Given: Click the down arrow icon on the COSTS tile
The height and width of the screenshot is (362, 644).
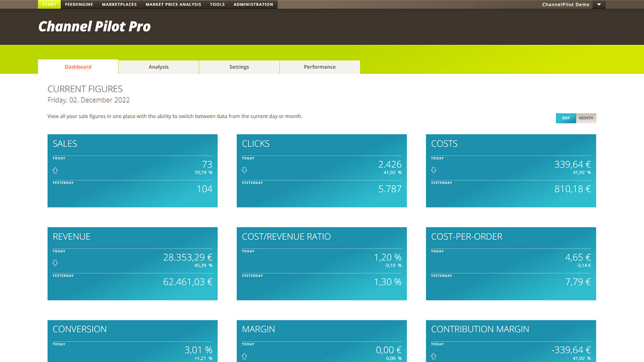Looking at the screenshot, I should point(433,170).
